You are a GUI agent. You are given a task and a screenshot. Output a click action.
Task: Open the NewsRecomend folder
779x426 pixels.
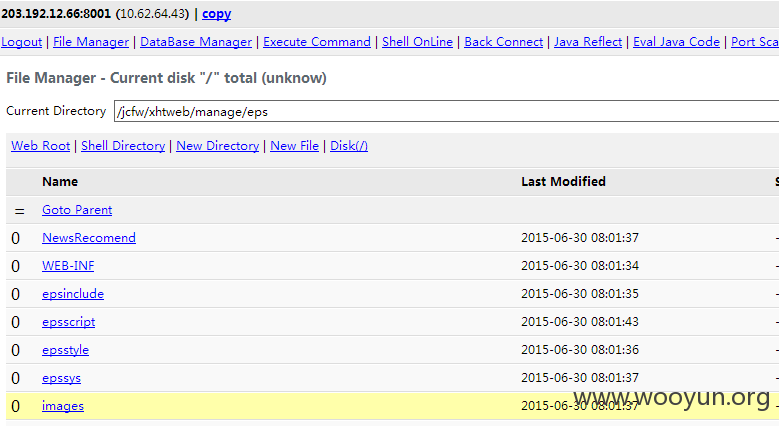click(x=89, y=238)
